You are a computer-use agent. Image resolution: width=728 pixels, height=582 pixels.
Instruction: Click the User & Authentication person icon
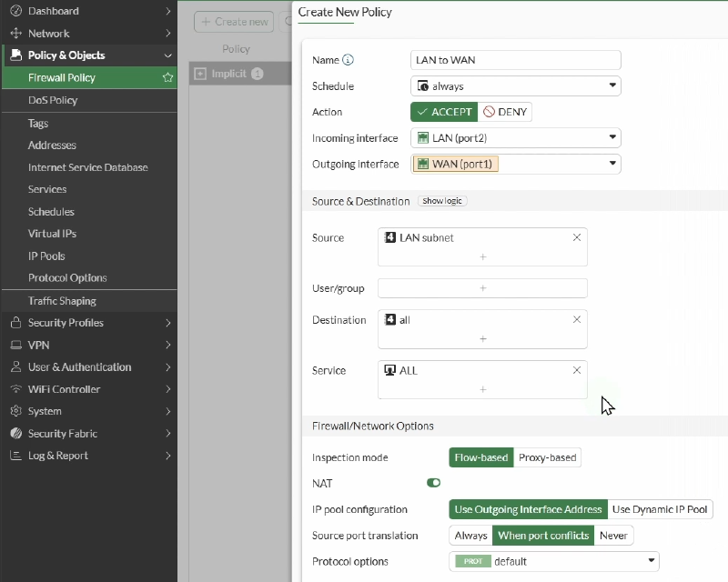(15, 366)
